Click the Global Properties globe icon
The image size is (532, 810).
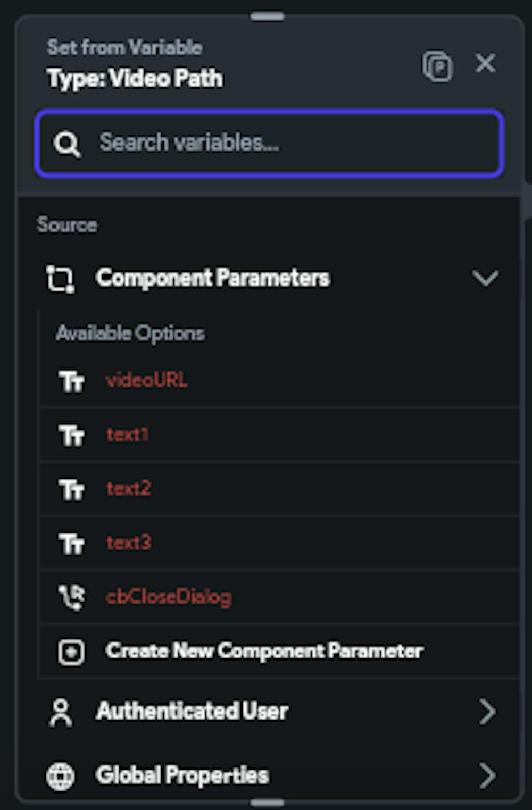60,776
